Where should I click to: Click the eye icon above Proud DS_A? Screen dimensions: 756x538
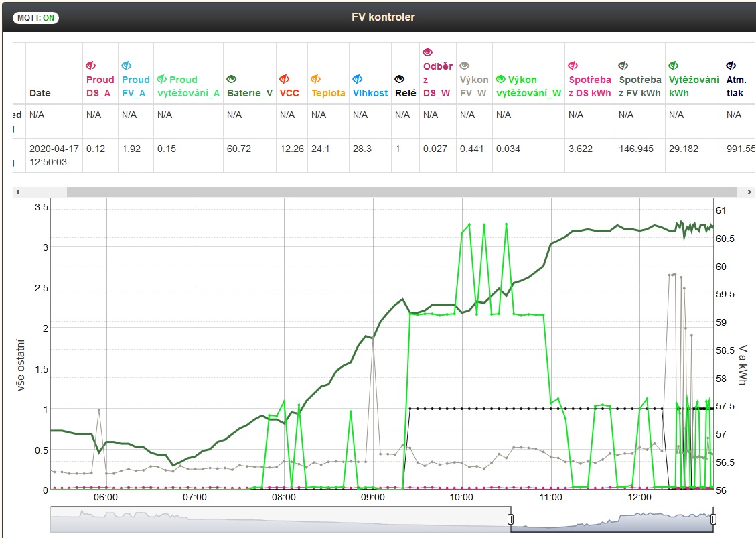pos(91,66)
